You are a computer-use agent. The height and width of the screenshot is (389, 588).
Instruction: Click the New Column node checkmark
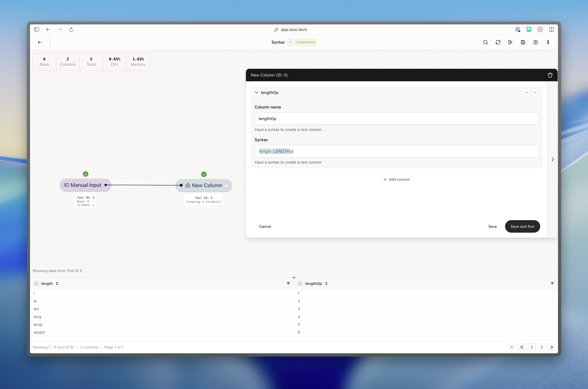click(204, 174)
